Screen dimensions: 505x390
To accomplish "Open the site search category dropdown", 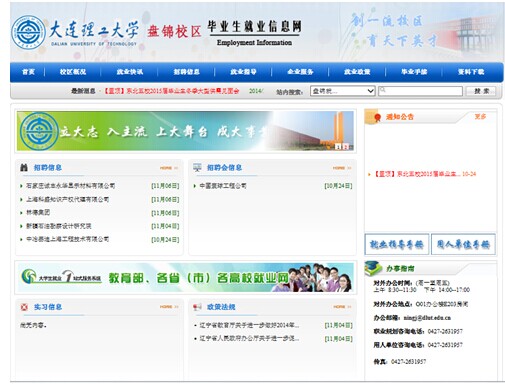I will pyautogui.click(x=343, y=91).
